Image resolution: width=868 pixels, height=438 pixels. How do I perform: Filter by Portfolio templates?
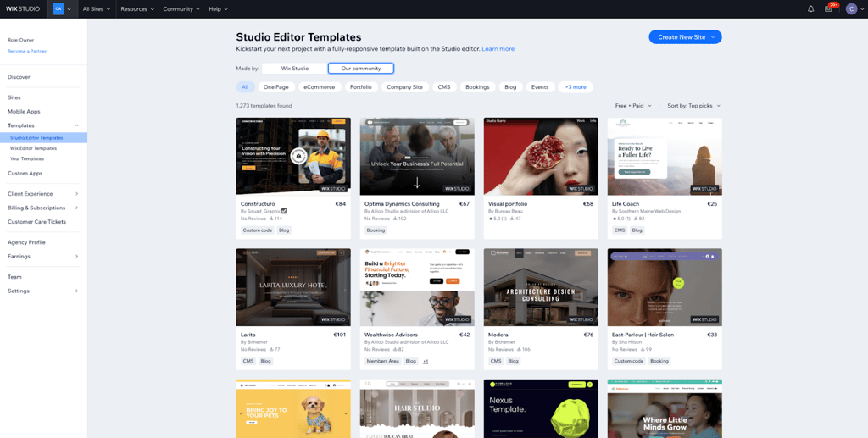click(361, 86)
